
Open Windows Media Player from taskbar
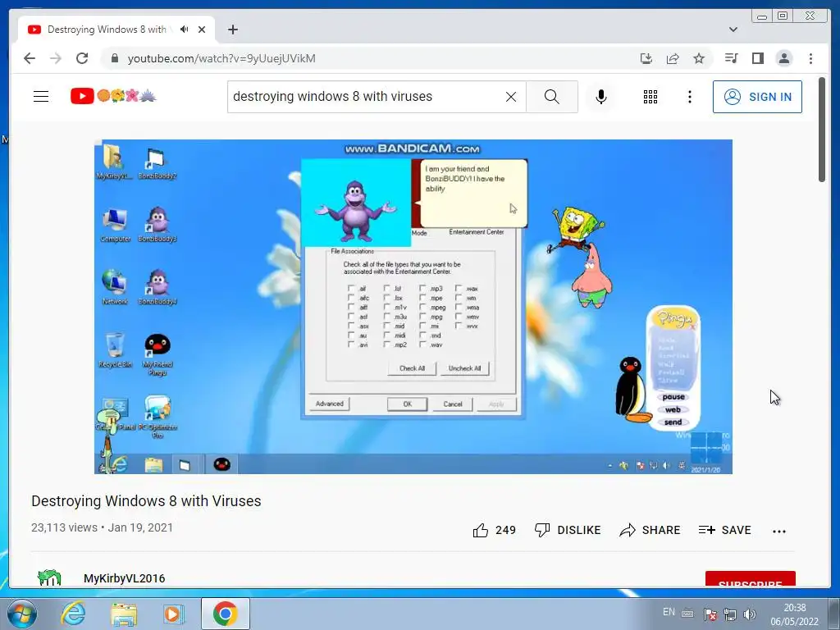tap(174, 614)
